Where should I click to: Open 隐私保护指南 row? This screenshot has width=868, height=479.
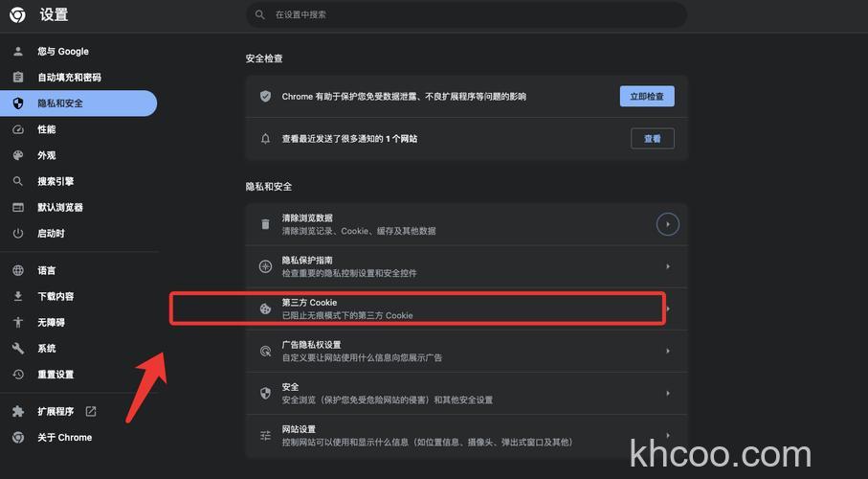tap(467, 266)
